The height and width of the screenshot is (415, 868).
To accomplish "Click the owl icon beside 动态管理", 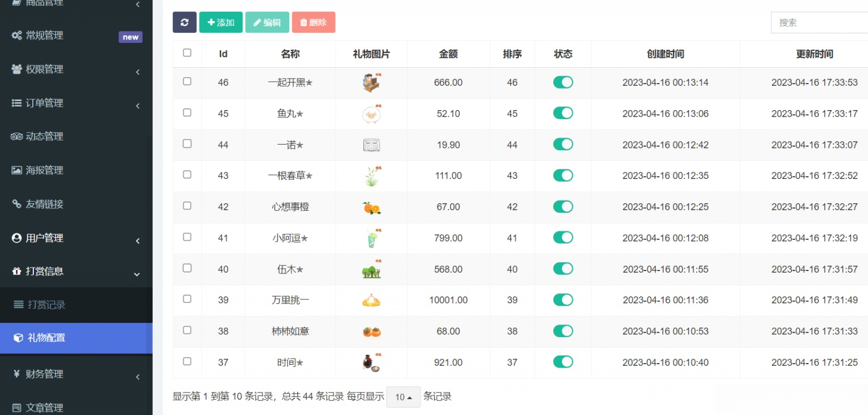I will click(x=17, y=137).
